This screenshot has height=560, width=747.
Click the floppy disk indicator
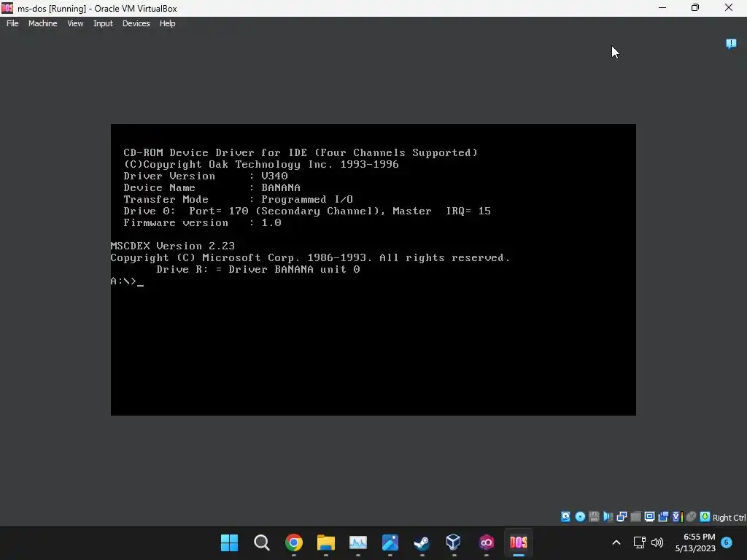[x=594, y=517]
